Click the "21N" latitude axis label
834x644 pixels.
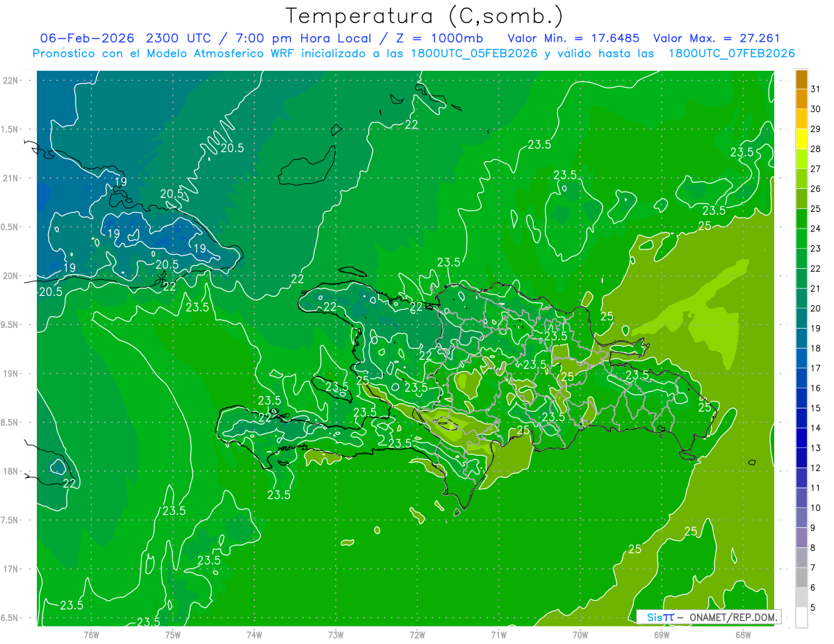pos(10,178)
